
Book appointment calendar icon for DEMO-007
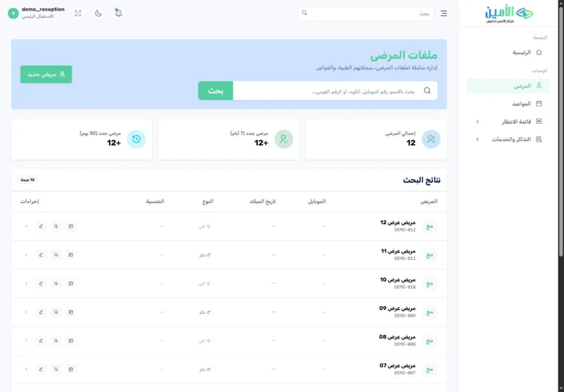pos(71,369)
